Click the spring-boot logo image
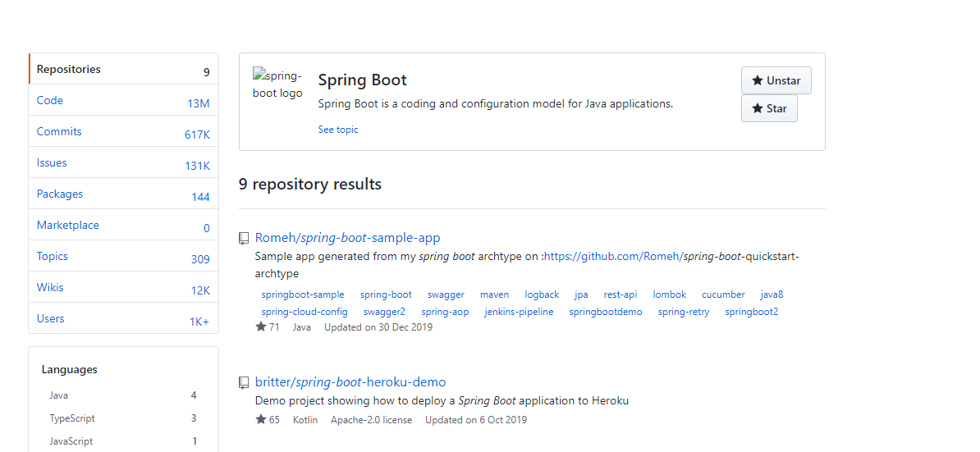This screenshot has width=980, height=452. click(x=277, y=84)
